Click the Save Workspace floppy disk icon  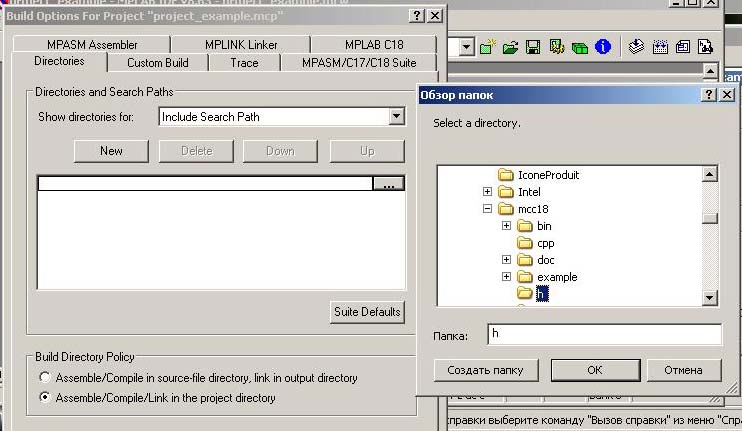click(x=533, y=47)
